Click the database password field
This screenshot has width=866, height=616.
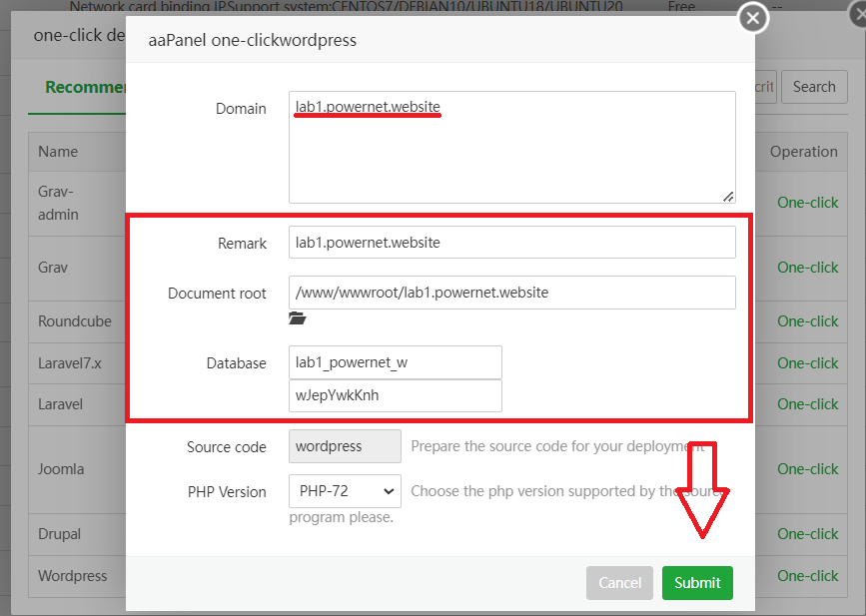point(395,395)
